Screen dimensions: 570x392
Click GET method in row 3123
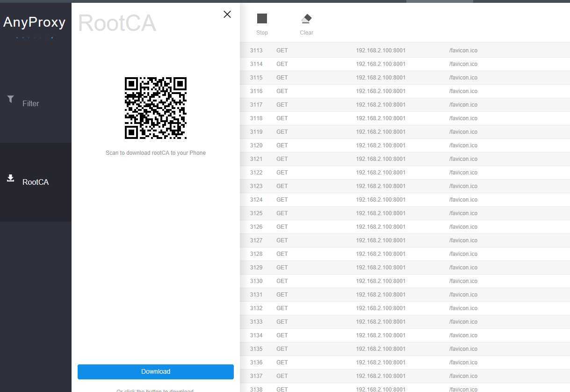click(282, 186)
